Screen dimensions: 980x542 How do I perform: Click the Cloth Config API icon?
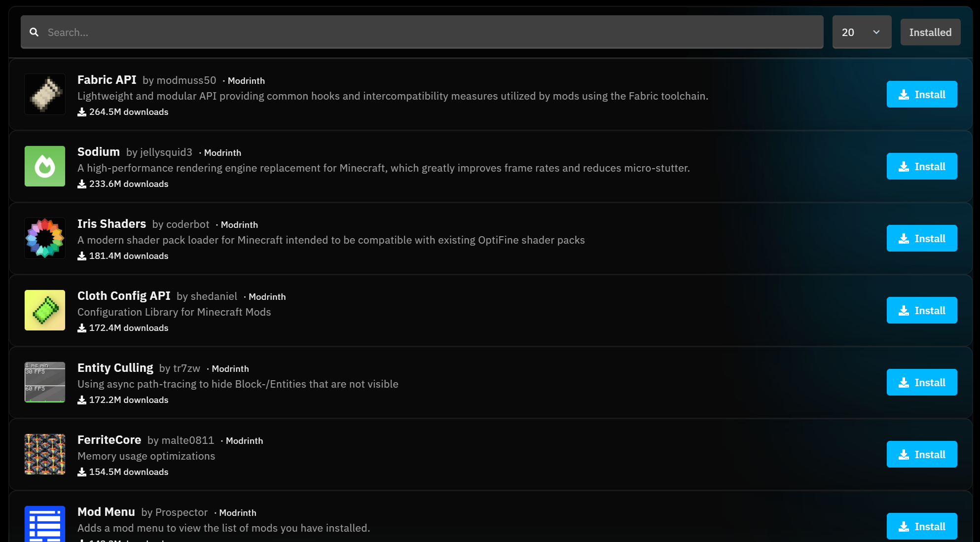point(45,310)
